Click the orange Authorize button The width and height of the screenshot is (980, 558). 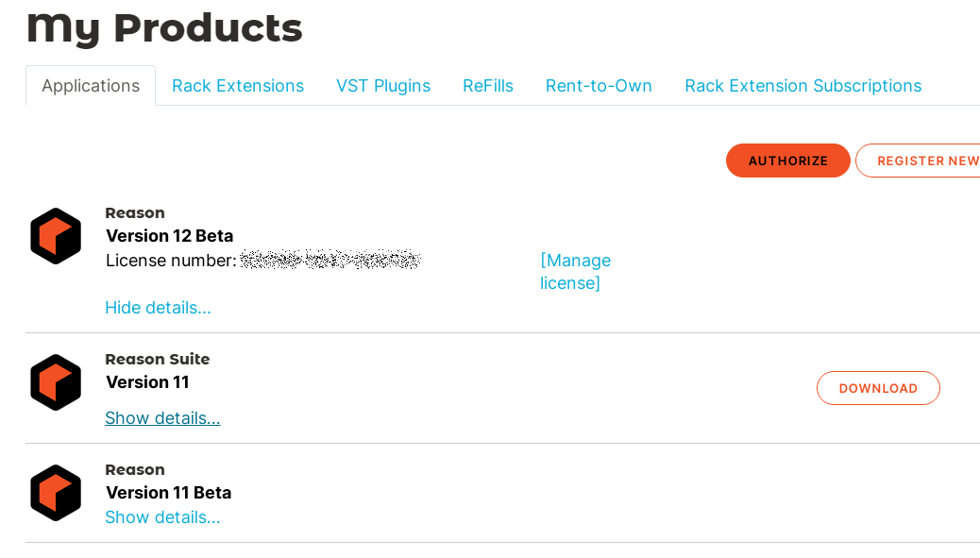point(788,161)
